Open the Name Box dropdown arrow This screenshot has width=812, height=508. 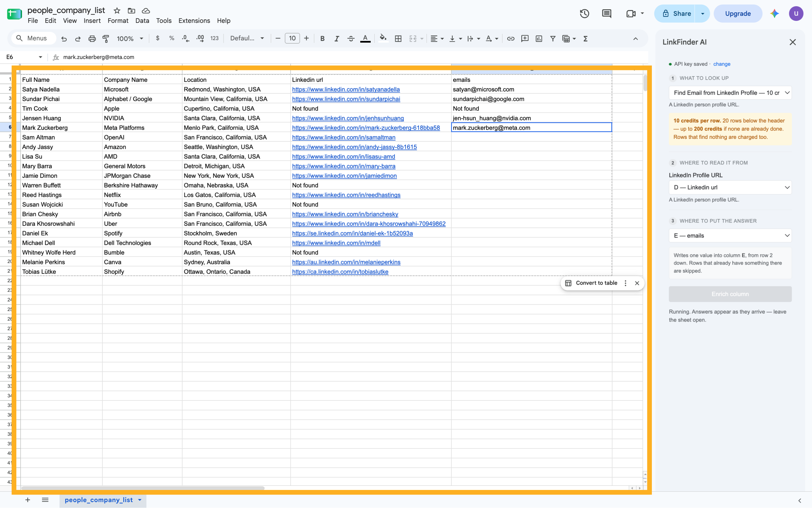(x=40, y=57)
